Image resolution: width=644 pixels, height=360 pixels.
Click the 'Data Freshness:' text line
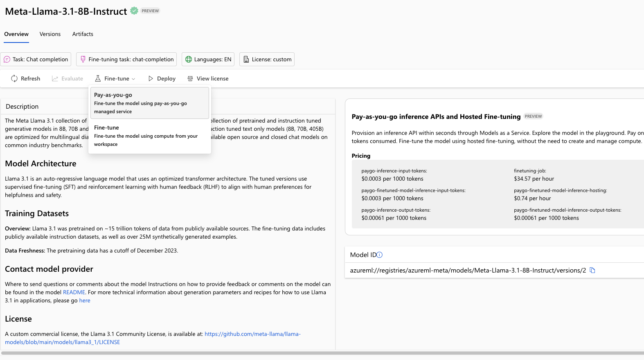(91, 250)
